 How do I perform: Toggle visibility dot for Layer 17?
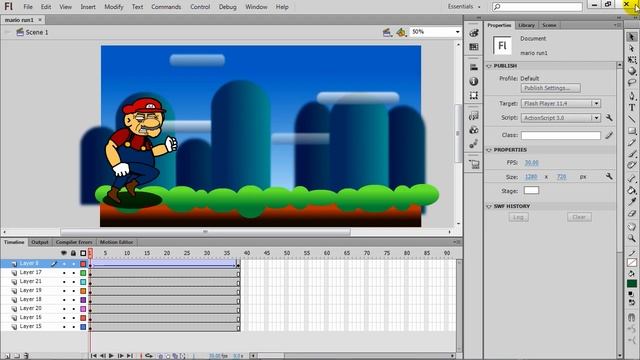[64, 273]
